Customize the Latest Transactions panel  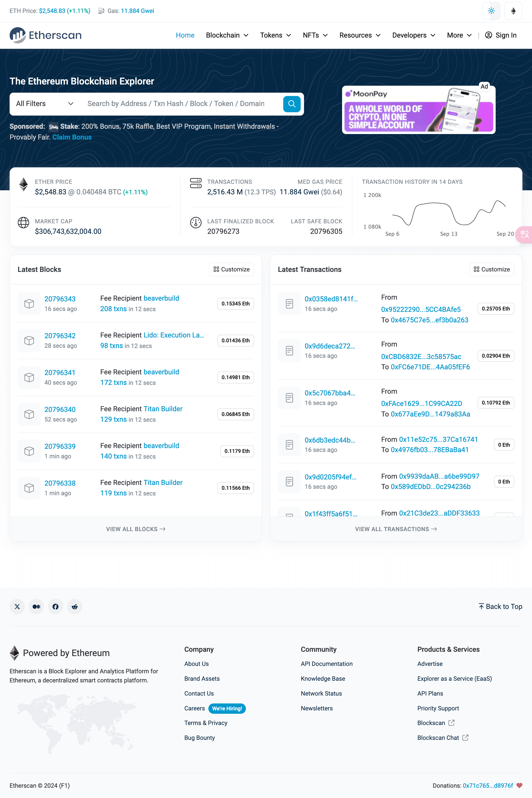[492, 269]
